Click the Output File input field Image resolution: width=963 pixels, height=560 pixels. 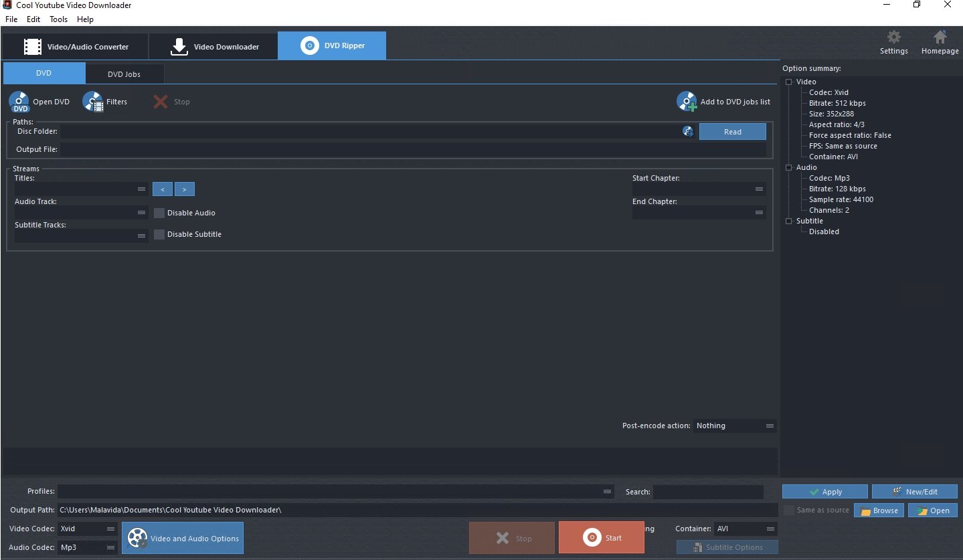[413, 149]
